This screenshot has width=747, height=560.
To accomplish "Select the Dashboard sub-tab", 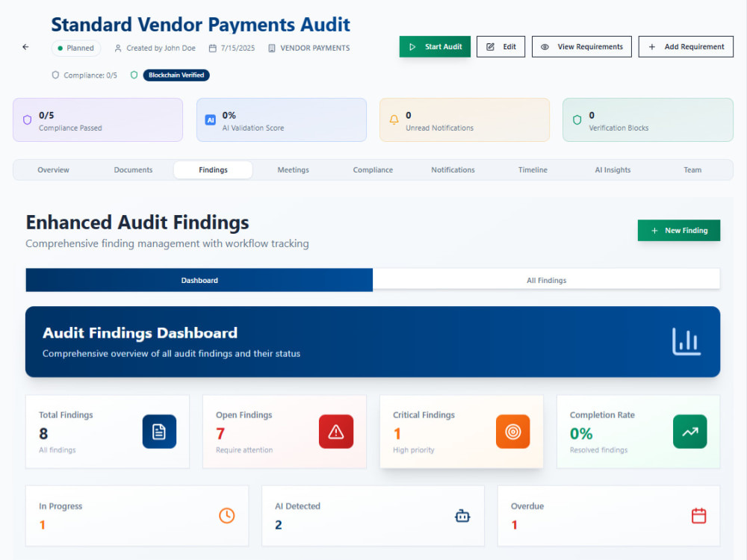I will (x=199, y=281).
